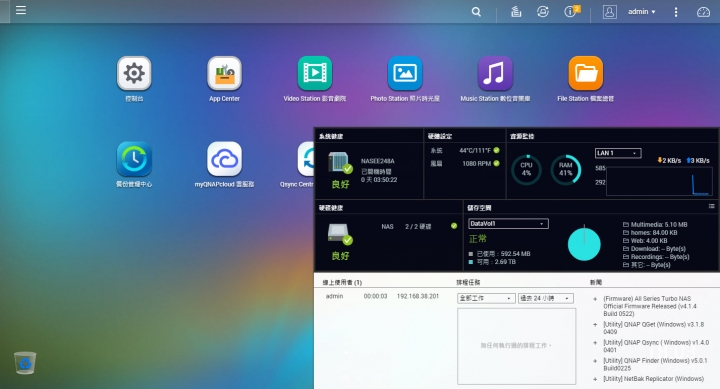Open the three-dot more options menu
This screenshot has width=720, height=389.
pyautogui.click(x=675, y=12)
